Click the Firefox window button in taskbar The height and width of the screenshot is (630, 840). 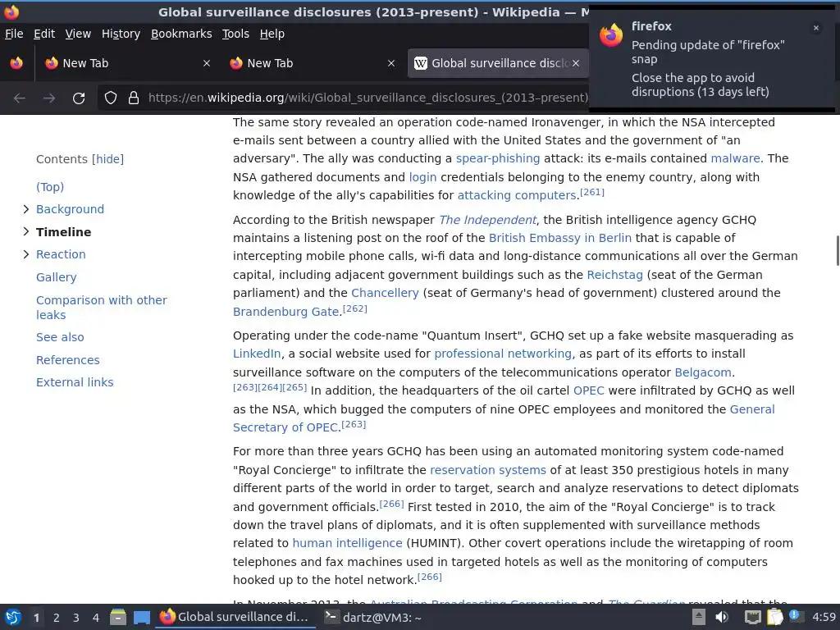tap(235, 617)
